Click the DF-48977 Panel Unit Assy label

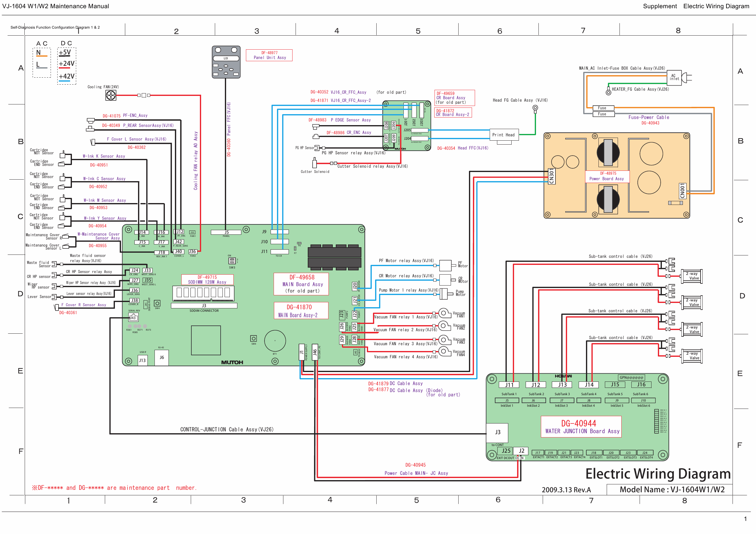pyautogui.click(x=269, y=55)
